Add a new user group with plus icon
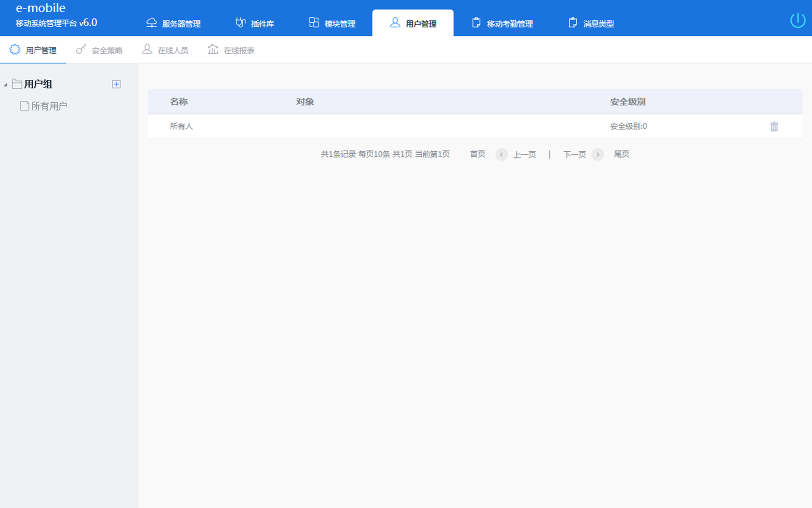The width and height of the screenshot is (812, 508). [x=116, y=84]
